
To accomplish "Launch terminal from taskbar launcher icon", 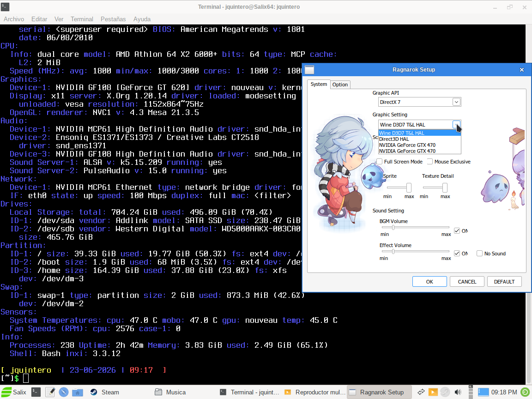I will click(36, 392).
